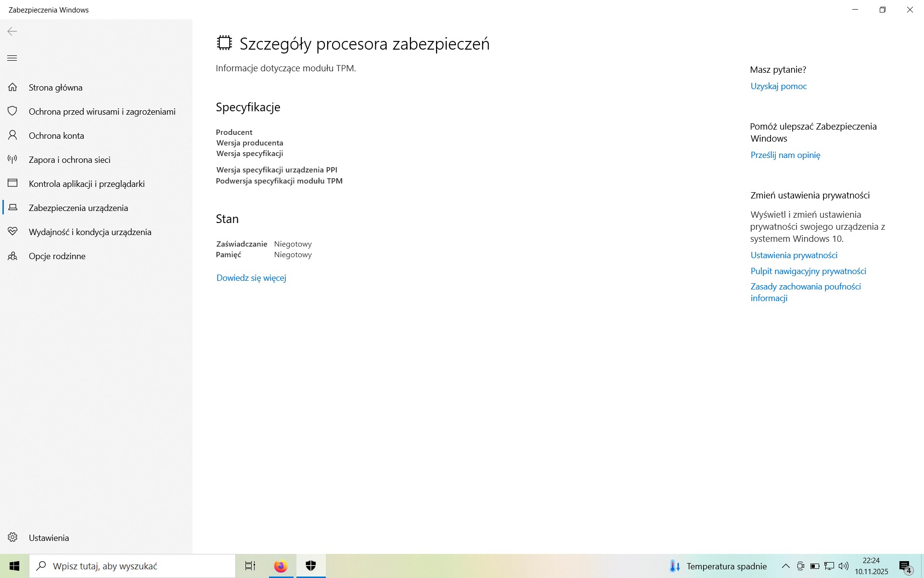Open Firefox from the taskbar

click(x=281, y=566)
